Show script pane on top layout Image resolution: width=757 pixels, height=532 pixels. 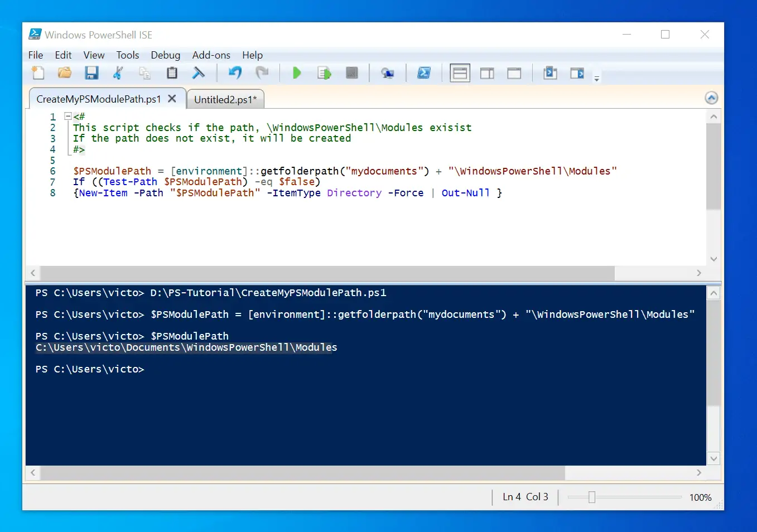(460, 73)
